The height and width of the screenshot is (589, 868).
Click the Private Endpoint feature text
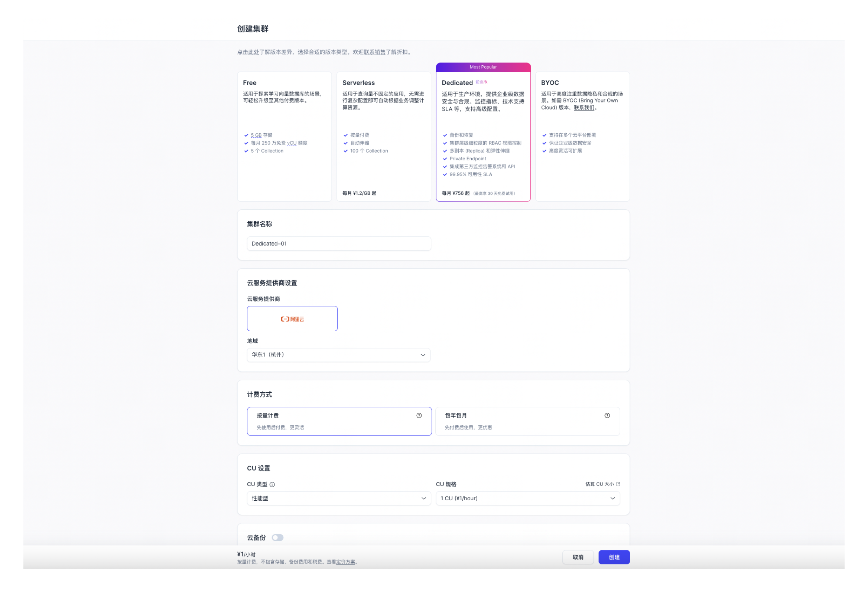pyautogui.click(x=468, y=159)
